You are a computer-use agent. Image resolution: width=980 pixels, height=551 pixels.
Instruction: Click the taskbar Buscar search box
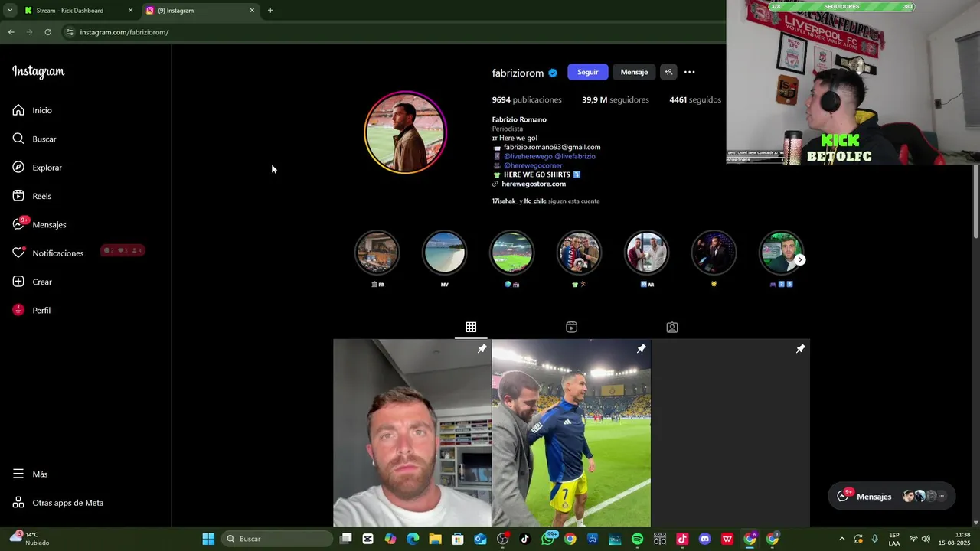point(279,539)
